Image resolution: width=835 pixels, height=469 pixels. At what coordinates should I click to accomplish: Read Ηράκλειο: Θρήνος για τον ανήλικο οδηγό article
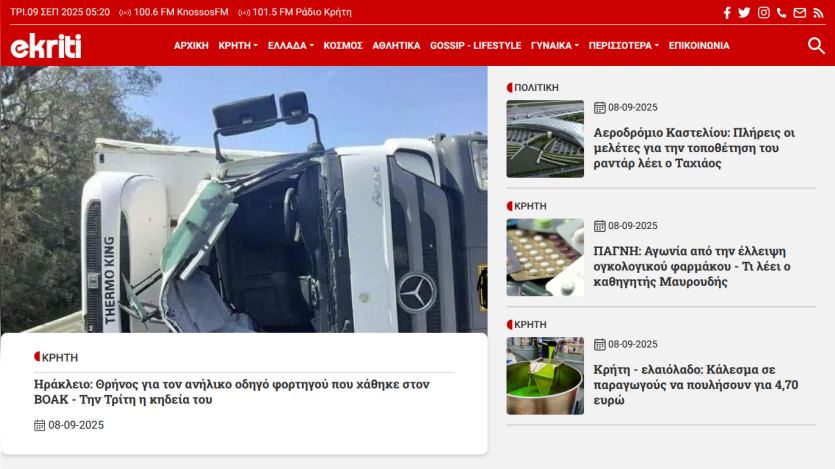(232, 392)
